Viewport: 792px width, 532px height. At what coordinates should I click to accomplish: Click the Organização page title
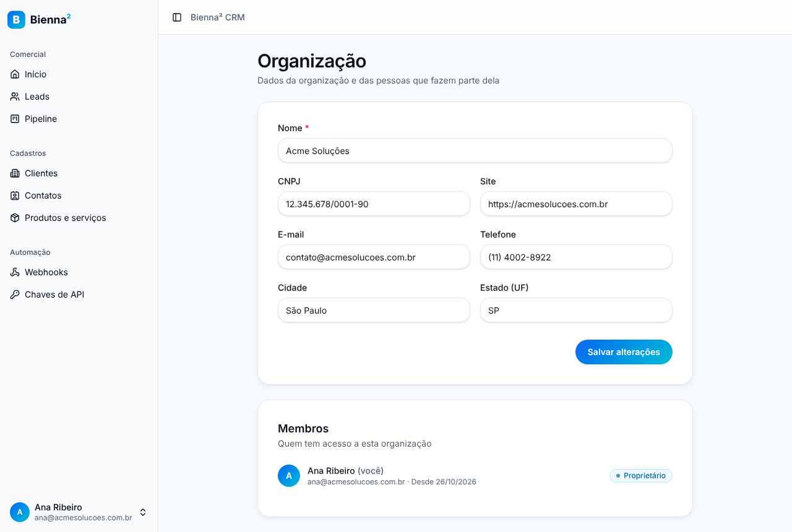click(312, 61)
